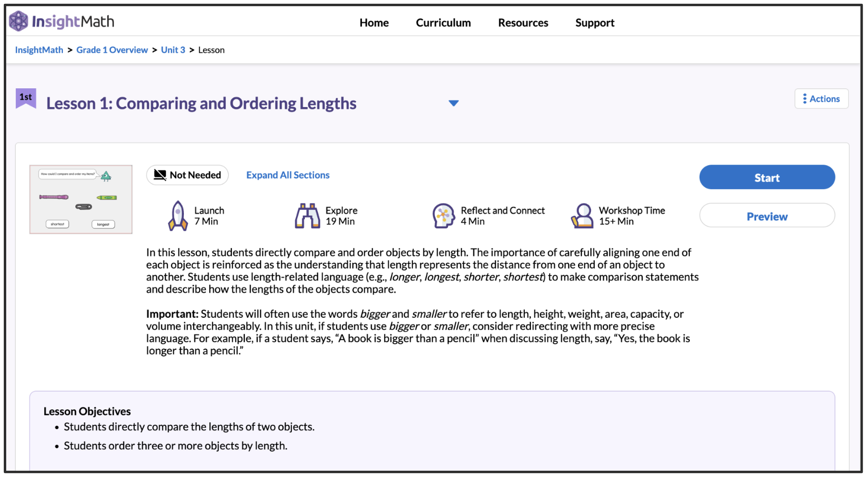The height and width of the screenshot is (479, 868).
Task: Click the Explore binoculars icon
Action: tap(307, 216)
